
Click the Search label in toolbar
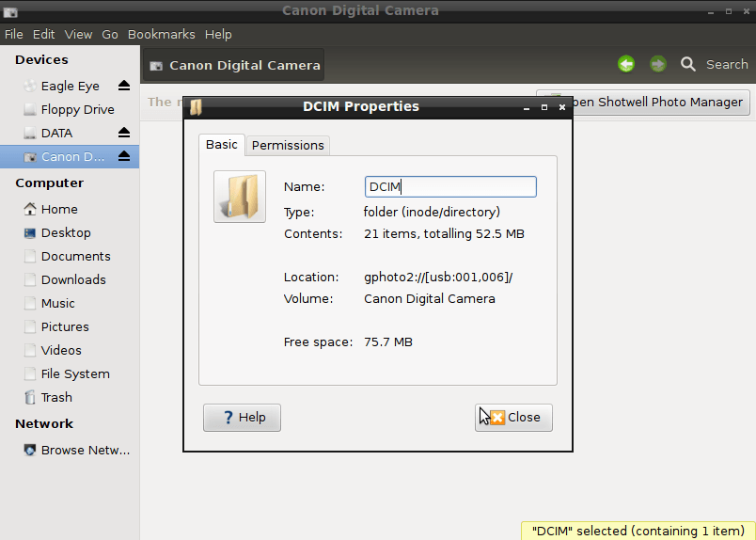pyautogui.click(x=727, y=64)
